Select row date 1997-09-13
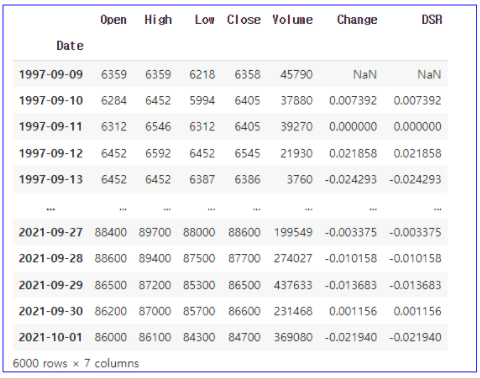 [x=51, y=179]
